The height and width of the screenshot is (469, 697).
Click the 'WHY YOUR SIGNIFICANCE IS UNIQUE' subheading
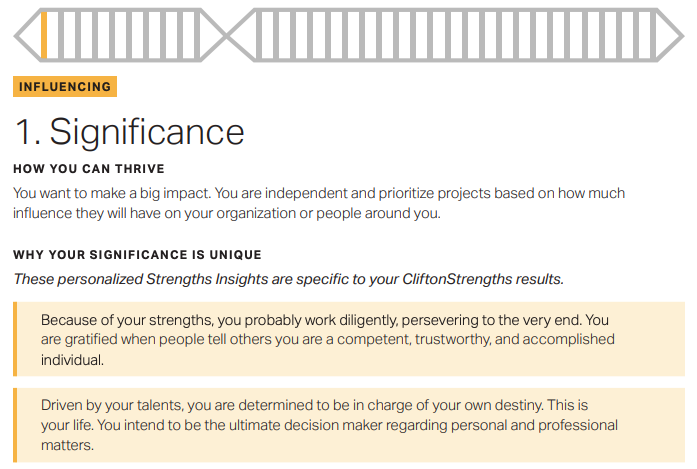pyautogui.click(x=137, y=255)
